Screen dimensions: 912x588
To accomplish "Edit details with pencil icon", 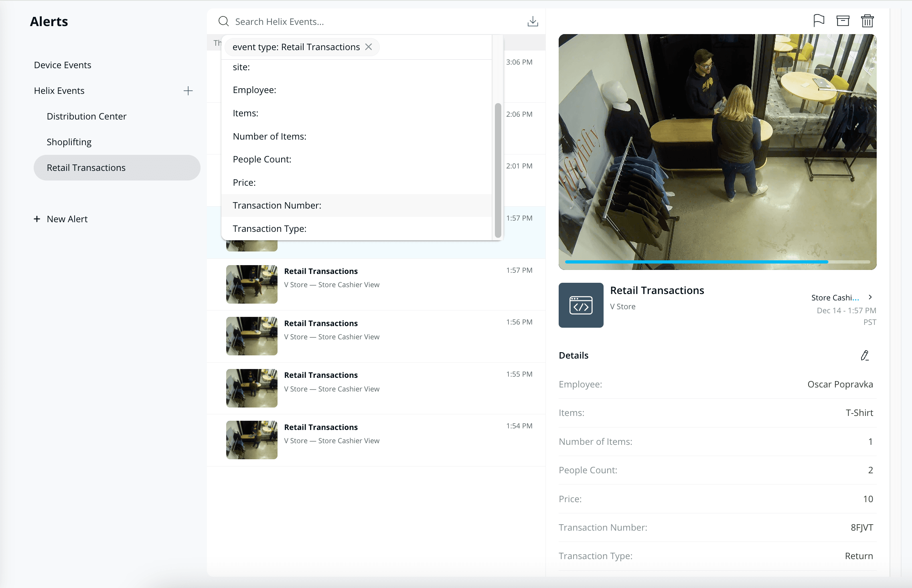I will tap(865, 355).
